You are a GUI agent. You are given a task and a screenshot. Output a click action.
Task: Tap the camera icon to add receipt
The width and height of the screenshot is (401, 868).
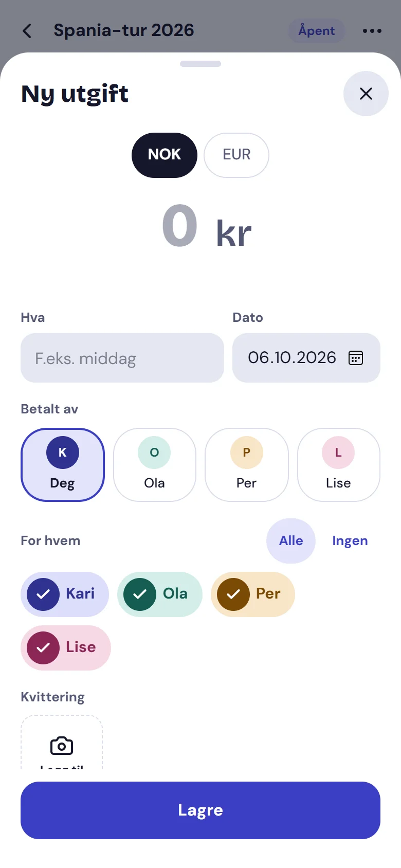coord(62,745)
